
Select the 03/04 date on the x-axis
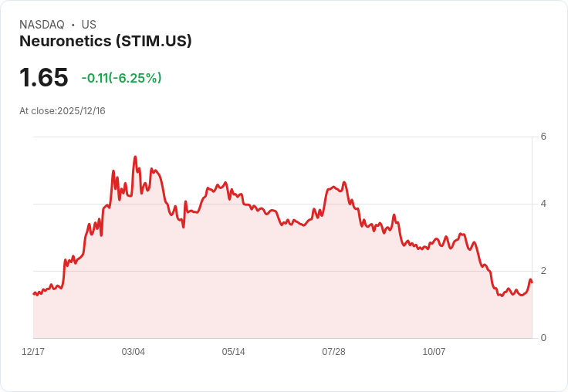pos(134,352)
